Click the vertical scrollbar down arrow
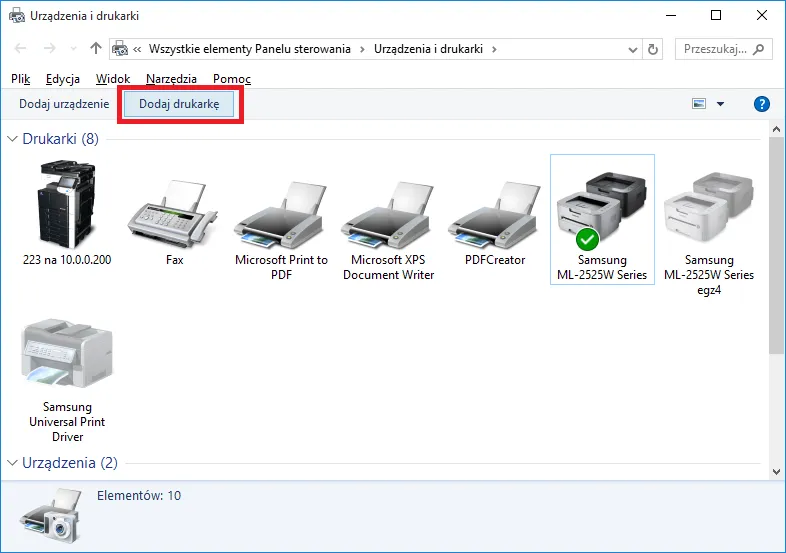The image size is (786, 553). tap(777, 470)
